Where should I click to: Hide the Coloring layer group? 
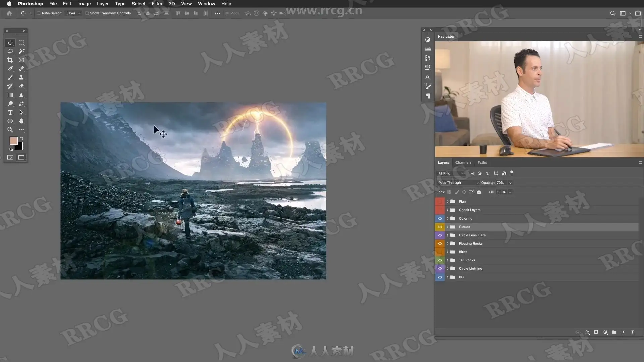click(x=440, y=219)
